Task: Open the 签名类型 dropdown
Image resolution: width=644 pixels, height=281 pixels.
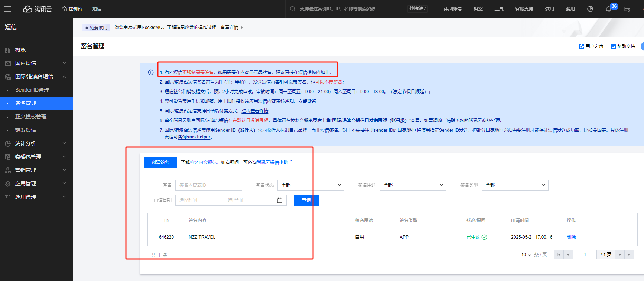Action: pos(515,185)
